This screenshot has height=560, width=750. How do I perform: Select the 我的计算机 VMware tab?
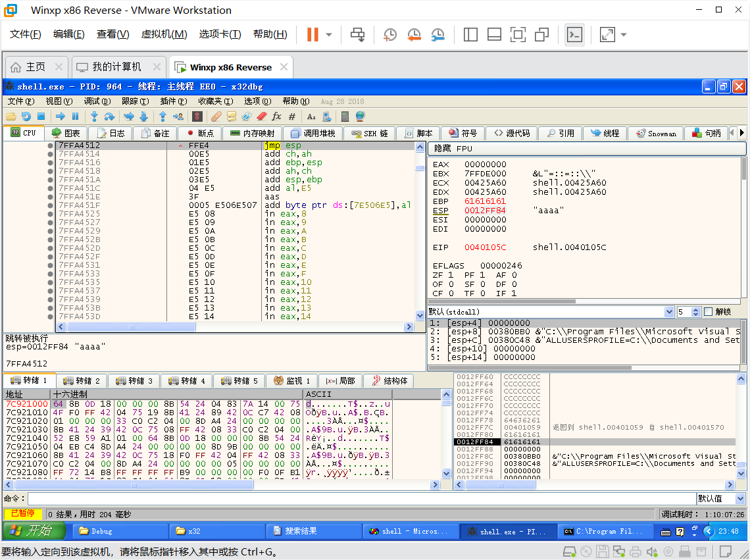click(118, 67)
